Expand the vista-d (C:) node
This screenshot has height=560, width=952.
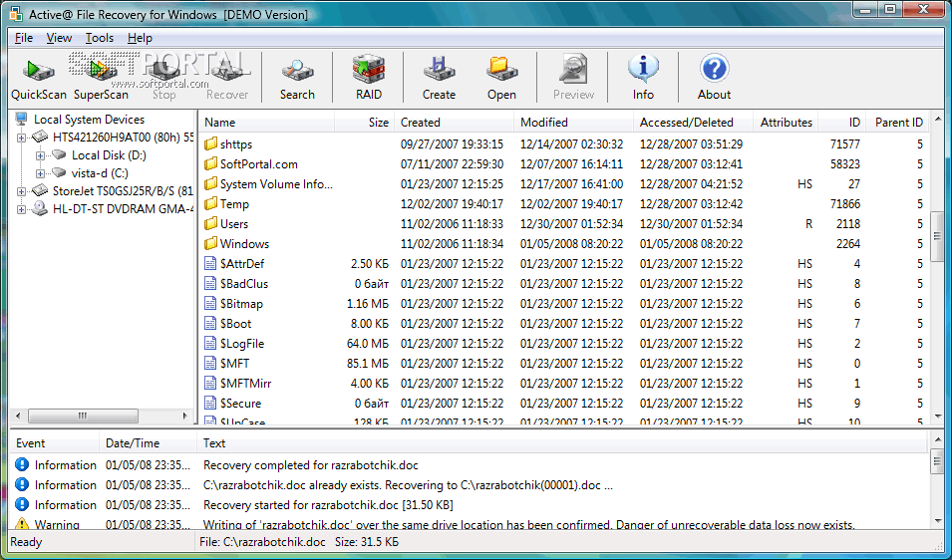tap(40, 173)
